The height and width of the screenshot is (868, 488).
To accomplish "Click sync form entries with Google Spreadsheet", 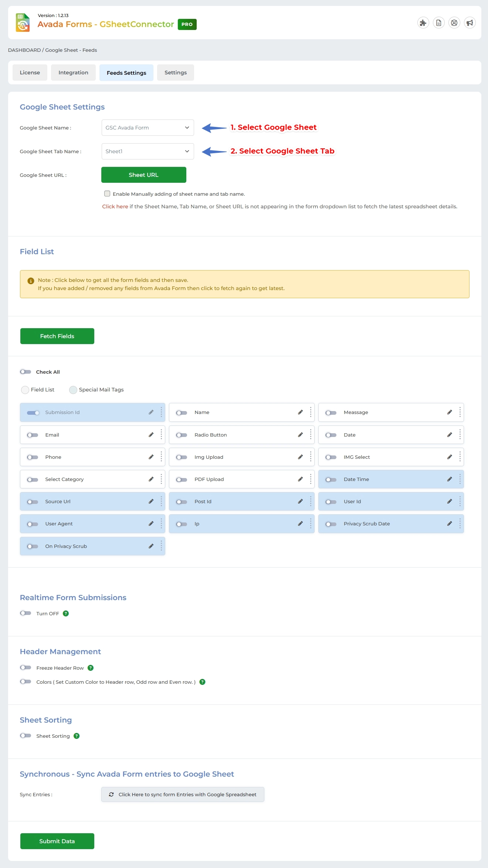I will (183, 794).
